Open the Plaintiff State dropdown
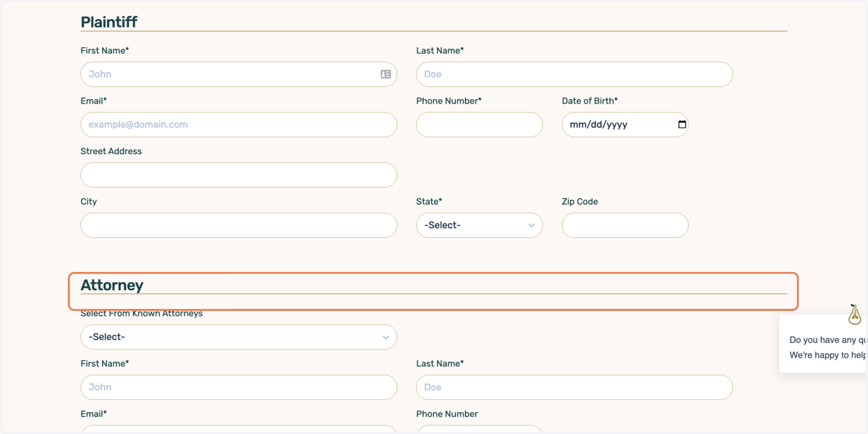Screen dimensions: 868x434 coord(480,226)
